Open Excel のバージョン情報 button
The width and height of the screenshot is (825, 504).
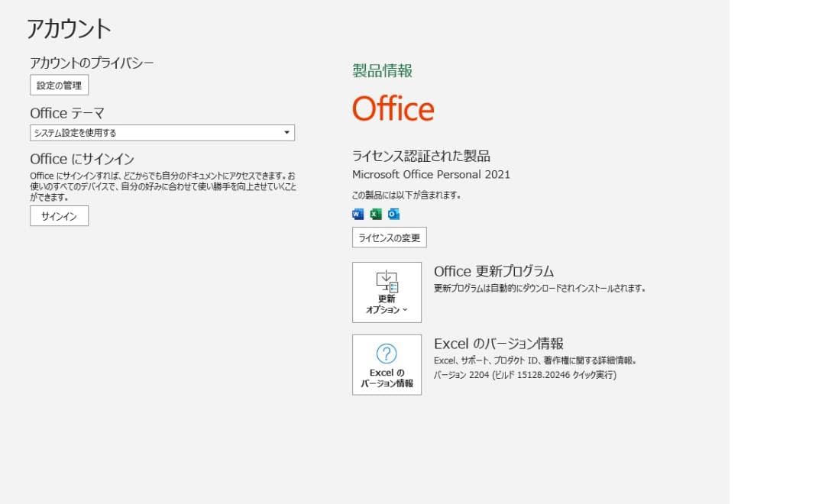387,364
